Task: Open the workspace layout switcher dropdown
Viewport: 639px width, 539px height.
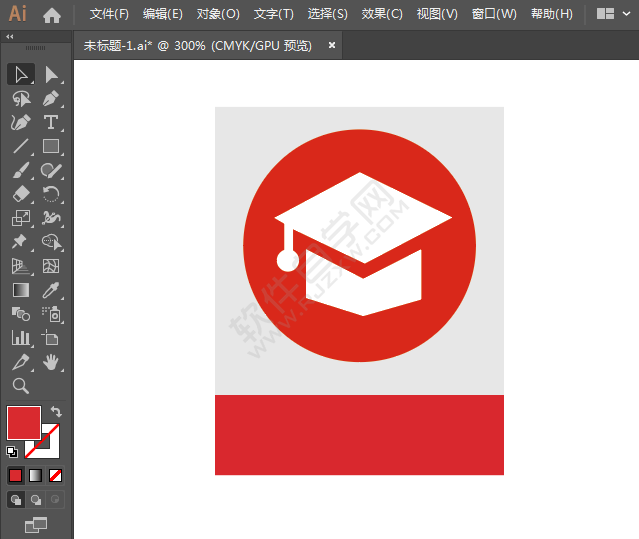Action: [612, 14]
